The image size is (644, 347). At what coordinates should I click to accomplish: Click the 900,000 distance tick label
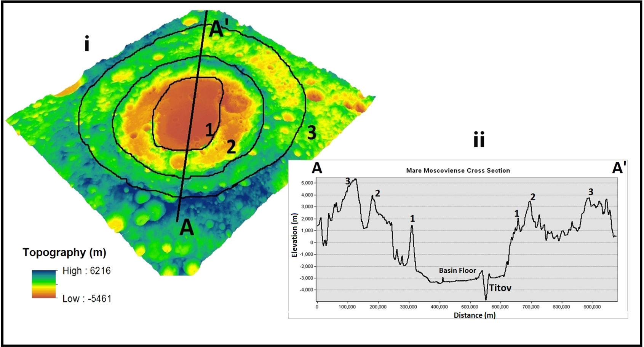pyautogui.click(x=592, y=307)
